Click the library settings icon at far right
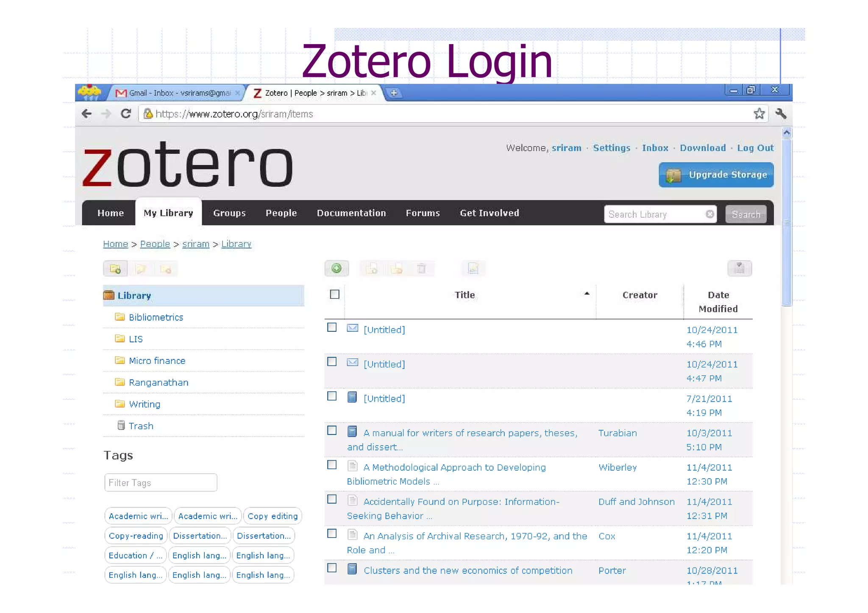 [740, 268]
